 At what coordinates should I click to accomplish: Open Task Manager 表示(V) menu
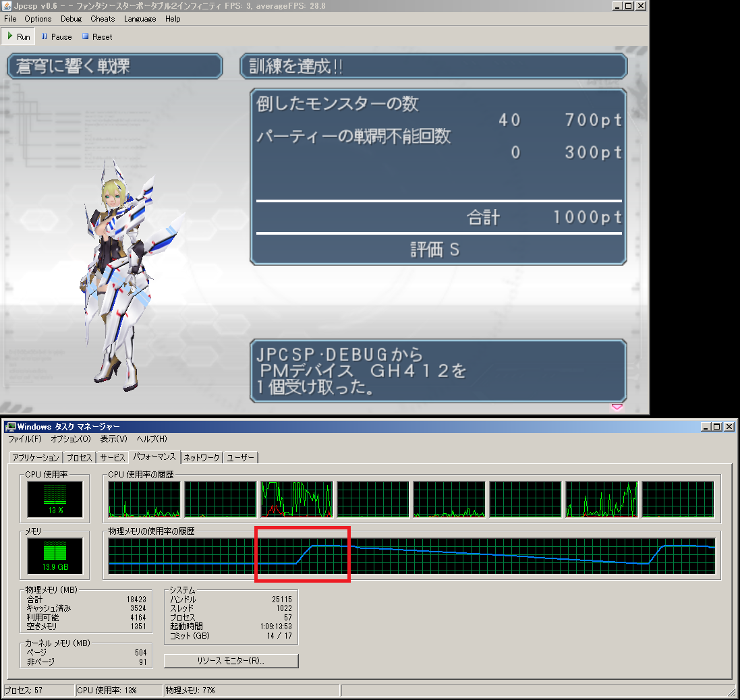pyautogui.click(x=113, y=439)
